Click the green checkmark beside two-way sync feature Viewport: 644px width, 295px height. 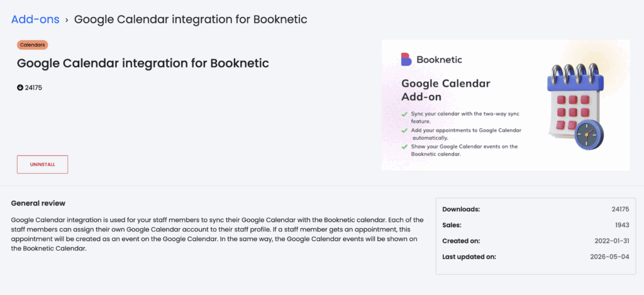tap(404, 113)
